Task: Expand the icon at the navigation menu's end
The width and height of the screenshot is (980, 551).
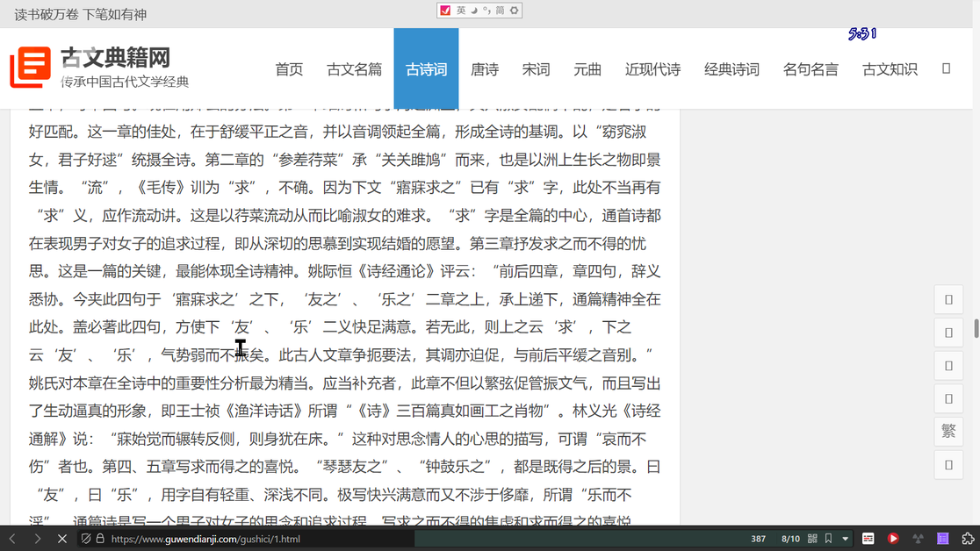Action: [946, 68]
